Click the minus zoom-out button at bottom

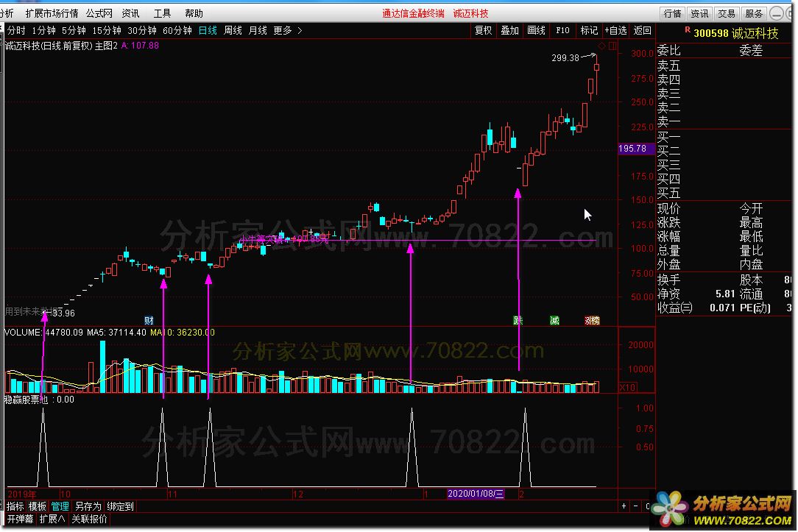pos(635,506)
